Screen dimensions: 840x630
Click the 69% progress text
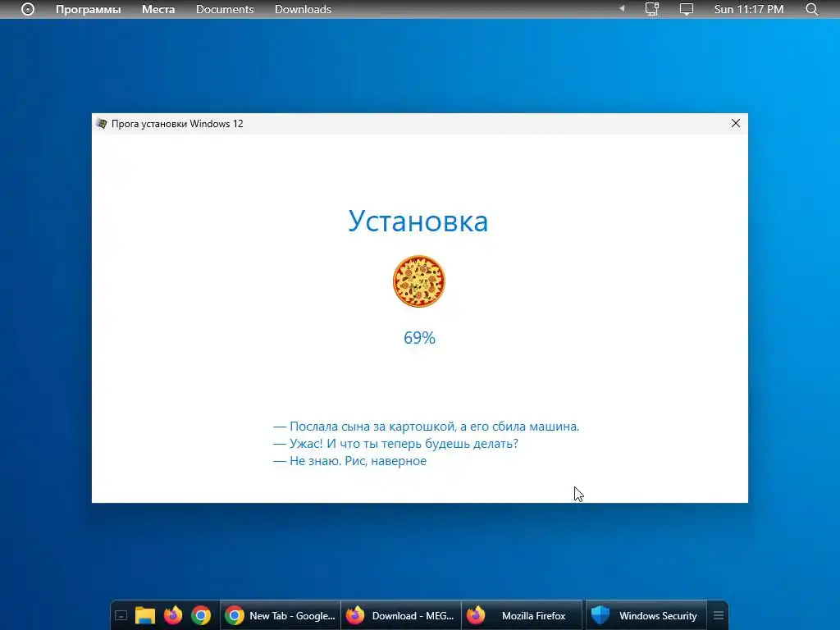click(419, 337)
